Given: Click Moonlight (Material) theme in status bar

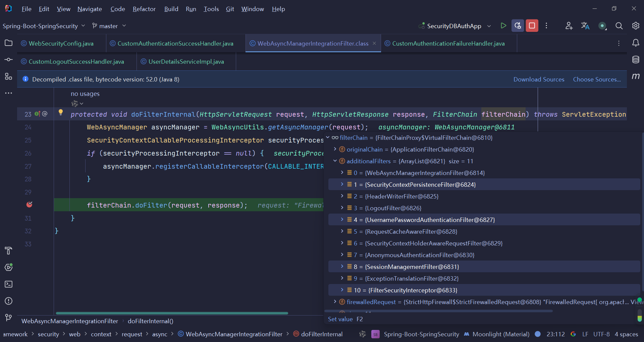Looking at the screenshot, I should tap(497, 334).
